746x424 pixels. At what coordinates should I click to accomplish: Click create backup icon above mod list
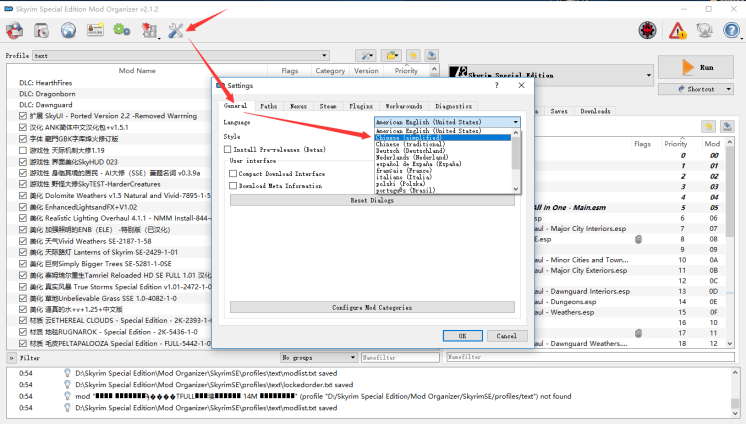click(432, 56)
